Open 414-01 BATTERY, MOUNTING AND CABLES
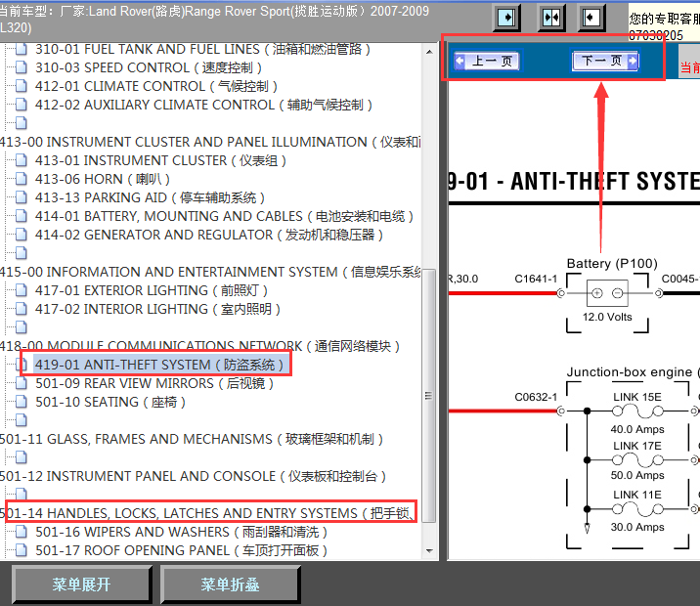The height and width of the screenshot is (606, 700). pos(224,216)
